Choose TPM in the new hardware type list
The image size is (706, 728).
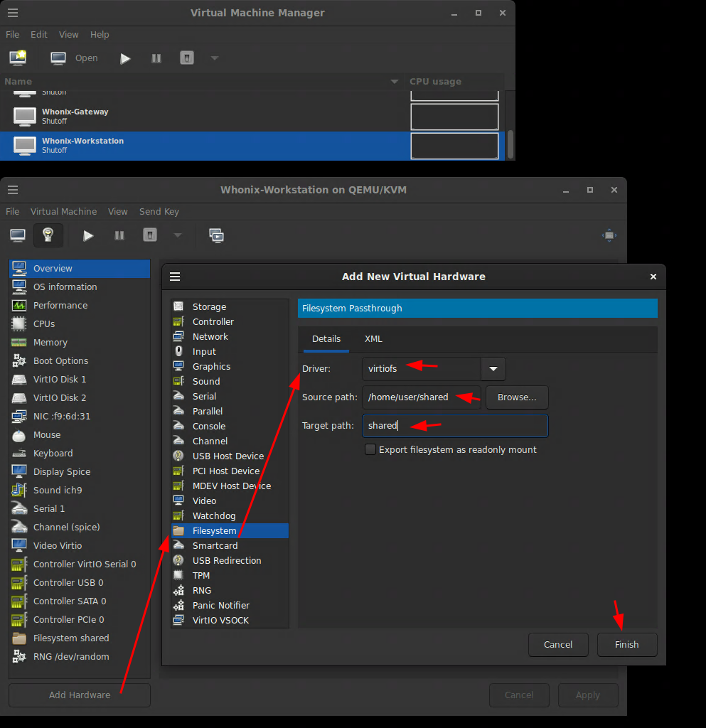pyautogui.click(x=230, y=576)
